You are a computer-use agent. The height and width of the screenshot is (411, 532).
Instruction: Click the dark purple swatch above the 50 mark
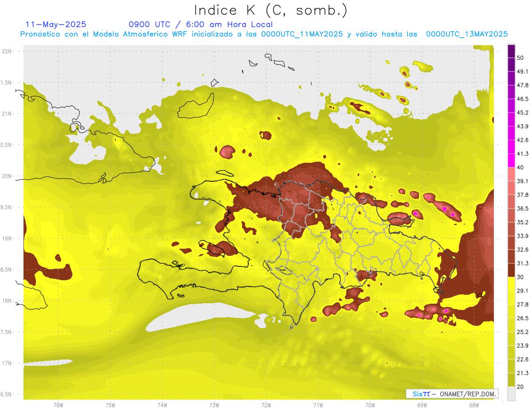pos(511,51)
